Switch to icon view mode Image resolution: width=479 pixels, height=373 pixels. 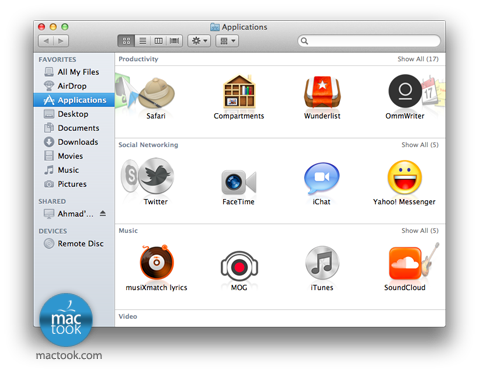click(x=126, y=41)
